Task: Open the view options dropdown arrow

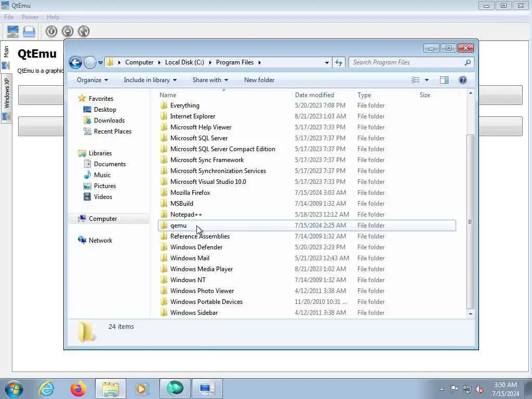Action: point(427,80)
